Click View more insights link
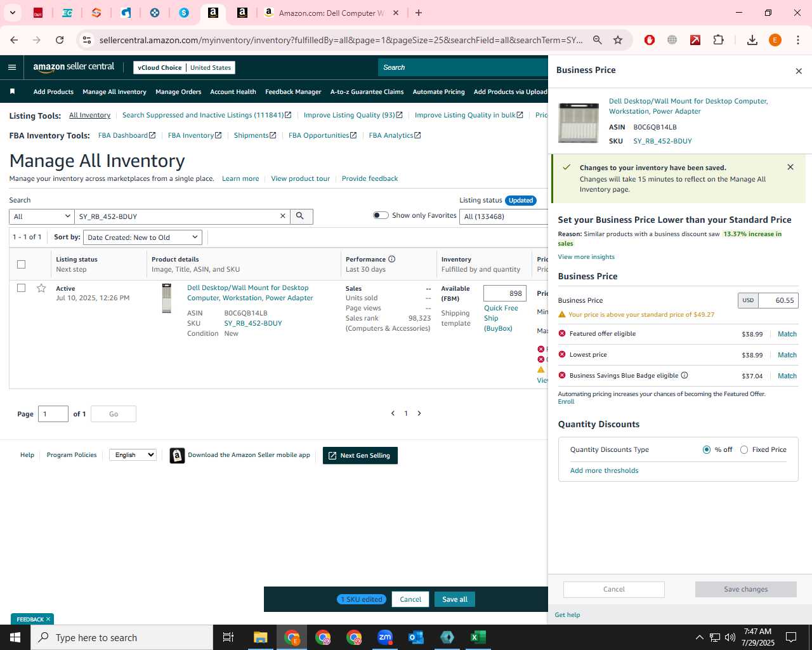This screenshot has width=812, height=650. click(x=586, y=256)
